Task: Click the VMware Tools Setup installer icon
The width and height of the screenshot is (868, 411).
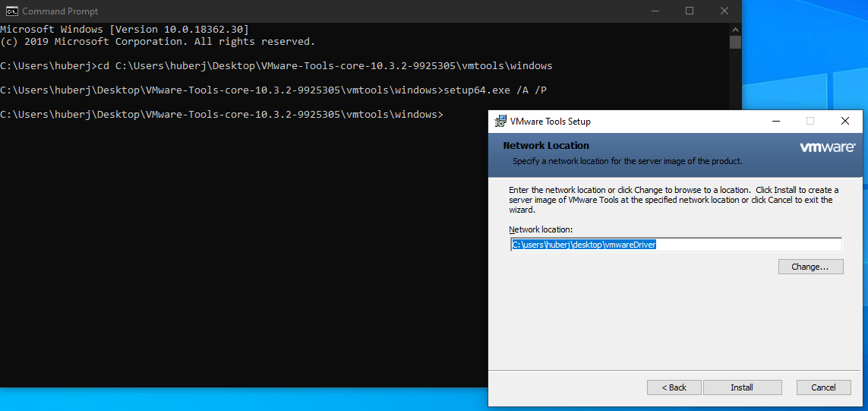Action: [x=500, y=122]
